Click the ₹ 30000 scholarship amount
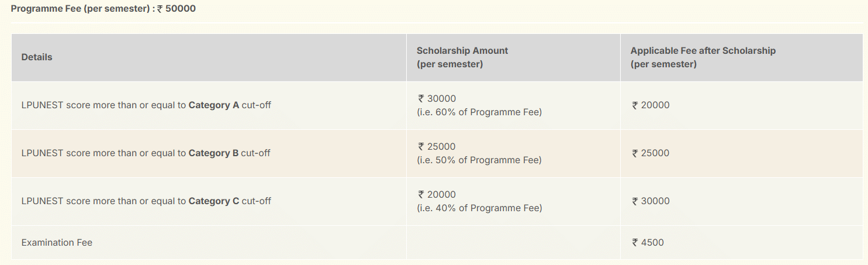 pyautogui.click(x=437, y=99)
